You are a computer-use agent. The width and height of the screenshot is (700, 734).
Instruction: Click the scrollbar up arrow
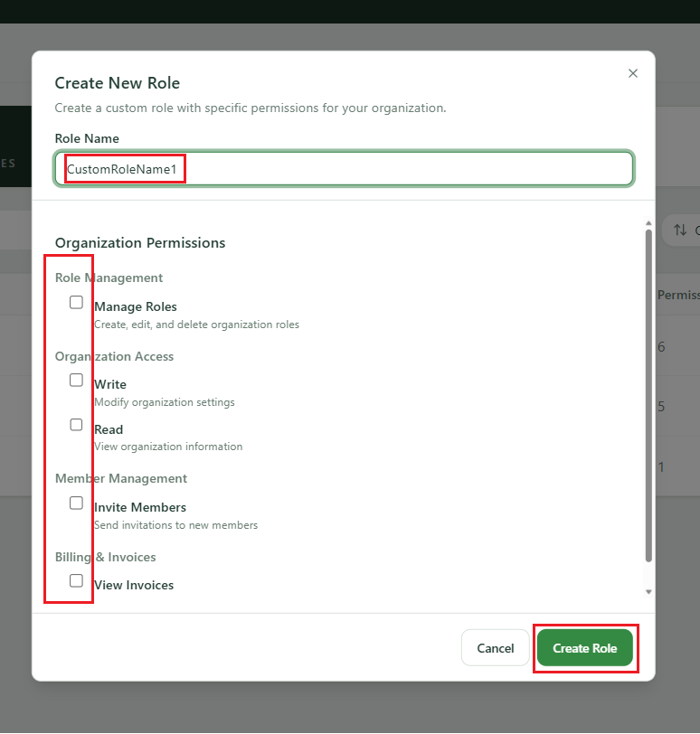coord(648,223)
